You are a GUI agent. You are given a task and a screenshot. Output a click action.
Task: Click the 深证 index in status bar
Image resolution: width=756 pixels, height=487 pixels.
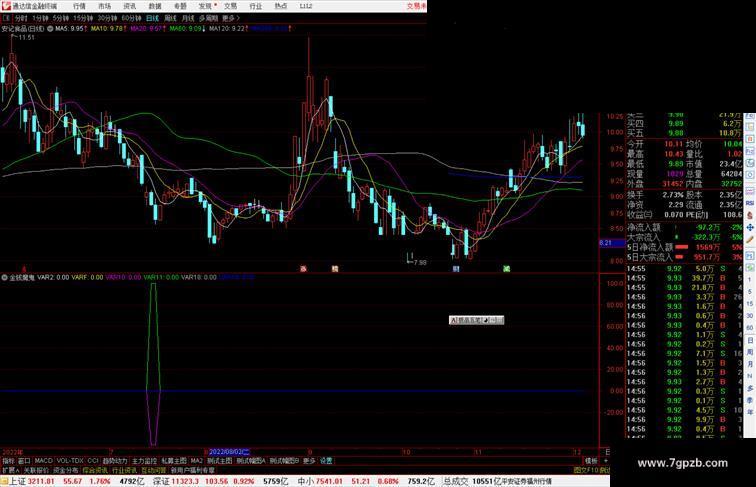pyautogui.click(x=161, y=481)
